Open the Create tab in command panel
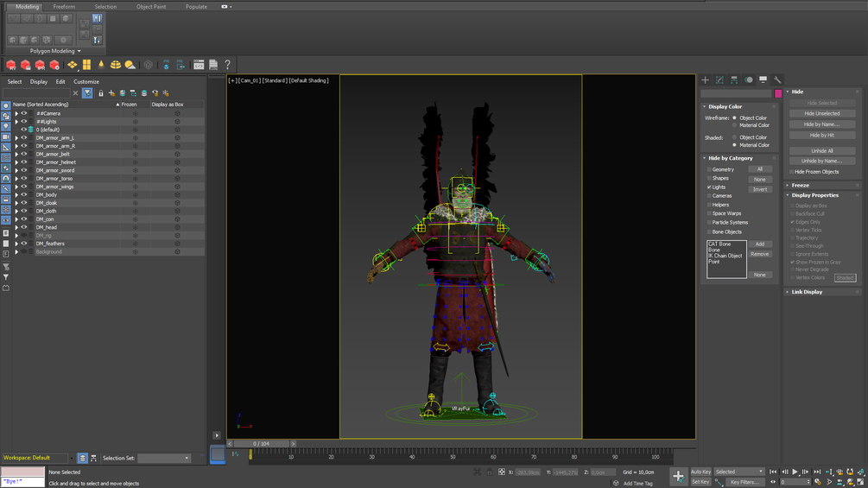The image size is (868, 488). 706,80
